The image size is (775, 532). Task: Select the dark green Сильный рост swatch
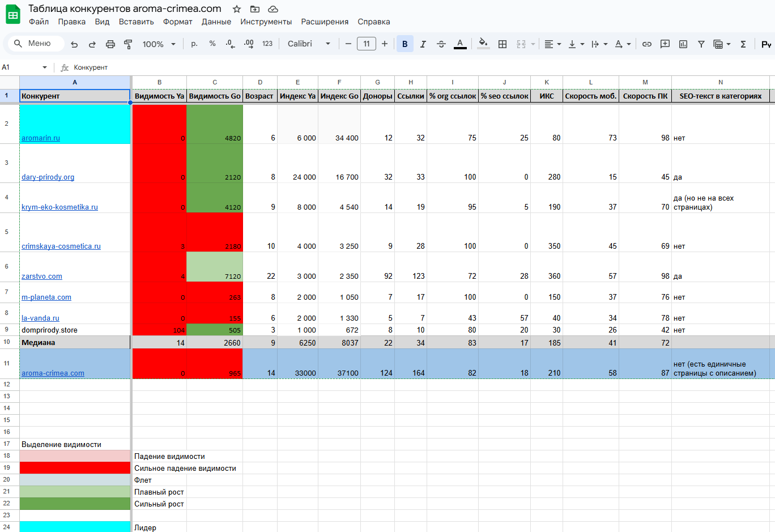[x=75, y=504]
